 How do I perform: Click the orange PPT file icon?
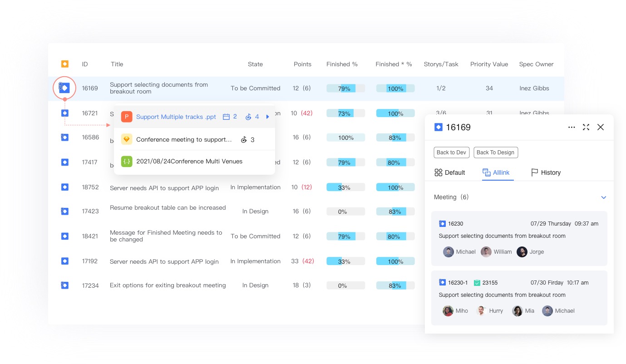point(127,117)
